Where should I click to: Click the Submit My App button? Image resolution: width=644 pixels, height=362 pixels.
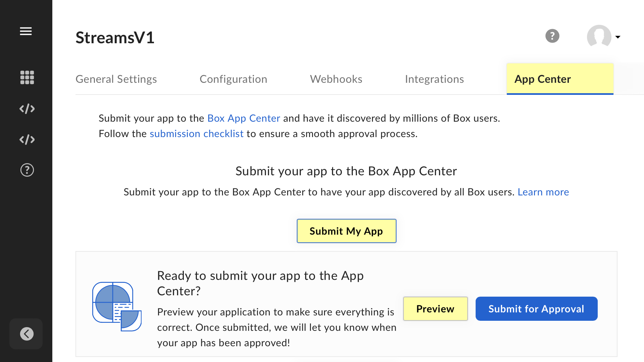(346, 231)
